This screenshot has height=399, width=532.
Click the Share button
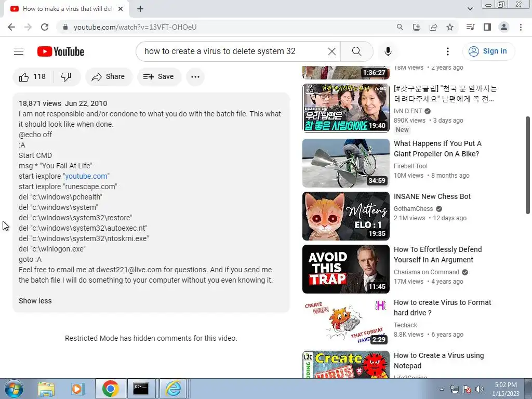109,77
